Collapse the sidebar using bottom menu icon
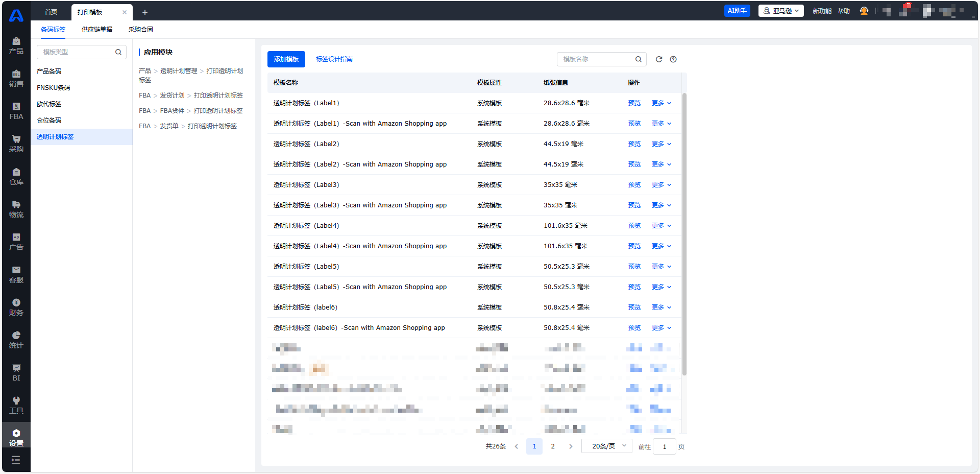 coord(16,460)
